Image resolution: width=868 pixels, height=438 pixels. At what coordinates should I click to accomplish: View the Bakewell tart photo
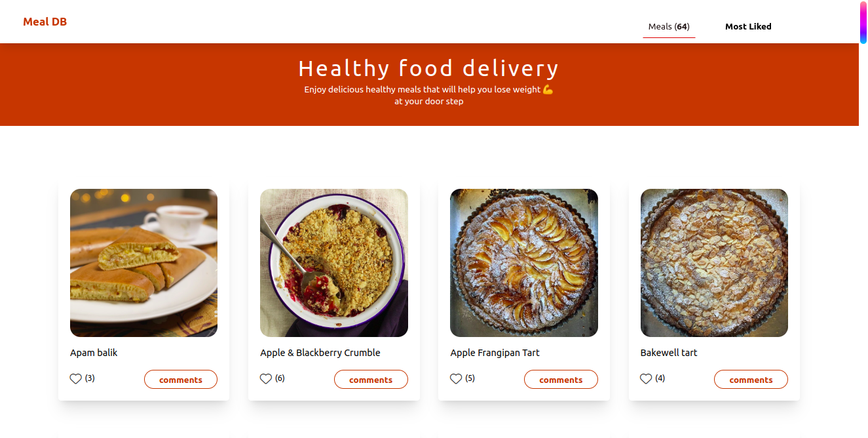click(x=714, y=262)
